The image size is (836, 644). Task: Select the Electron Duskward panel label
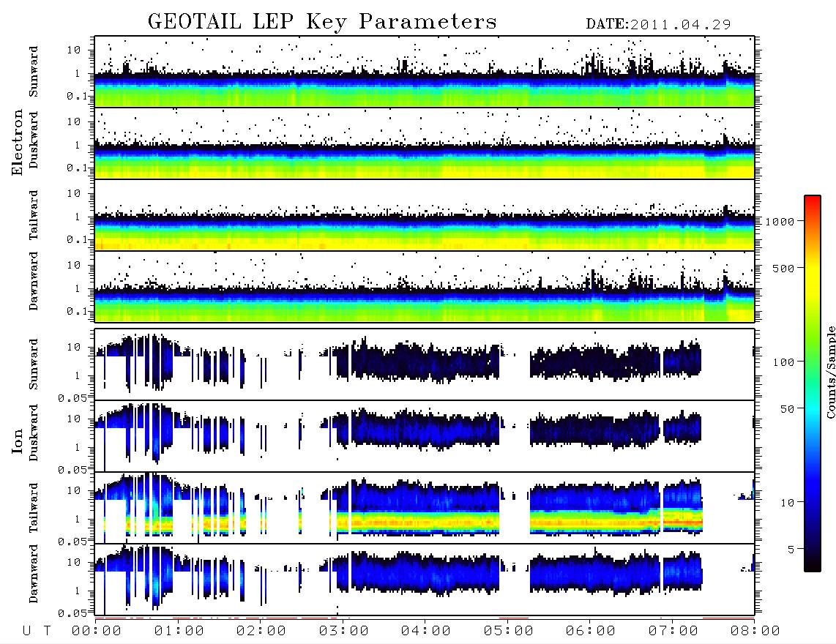click(x=34, y=140)
